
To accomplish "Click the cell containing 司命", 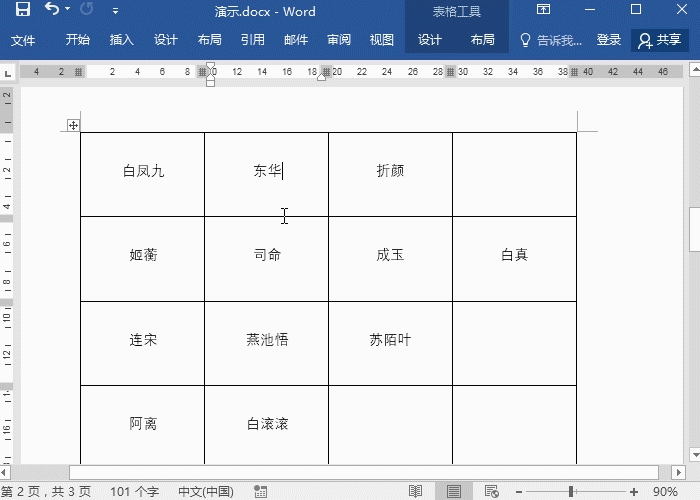I will (267, 259).
